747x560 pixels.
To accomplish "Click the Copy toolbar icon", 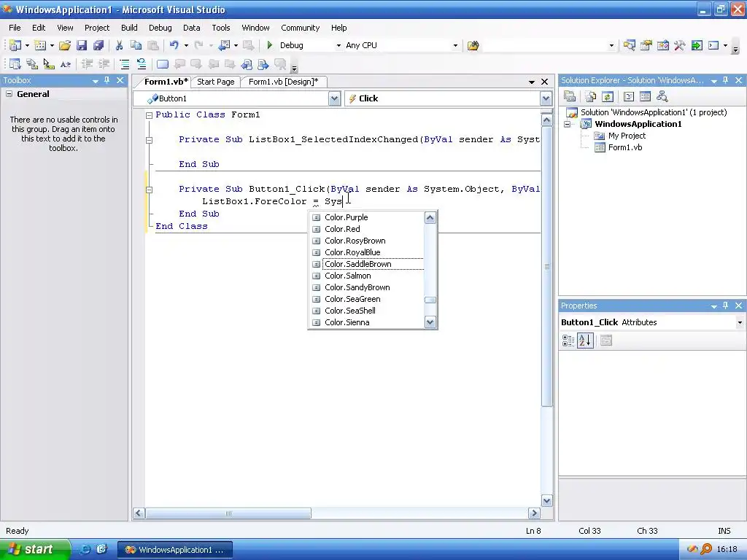I will tap(136, 45).
